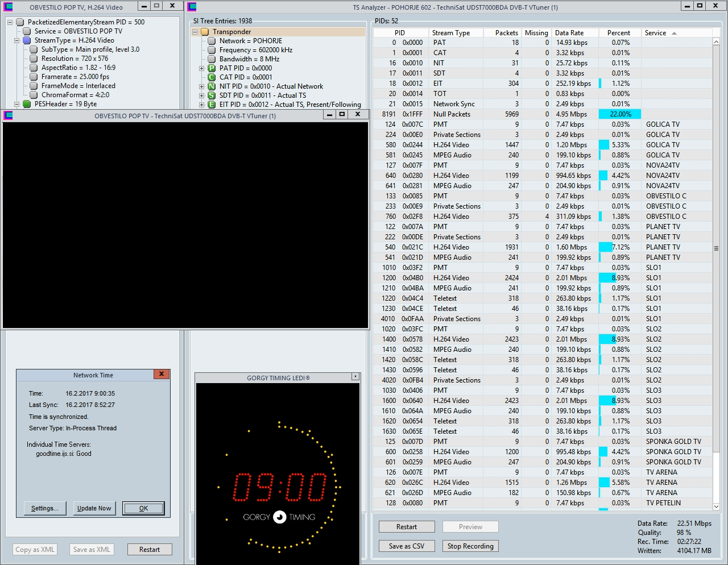The image size is (728, 565).
Task: Click the green C icon for CAT PID
Action: point(212,77)
